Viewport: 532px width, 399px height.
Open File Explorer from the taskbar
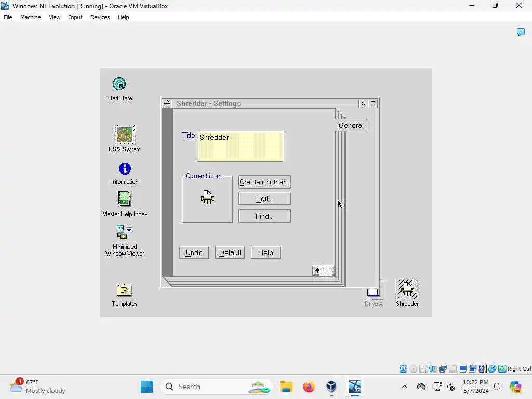point(286,387)
